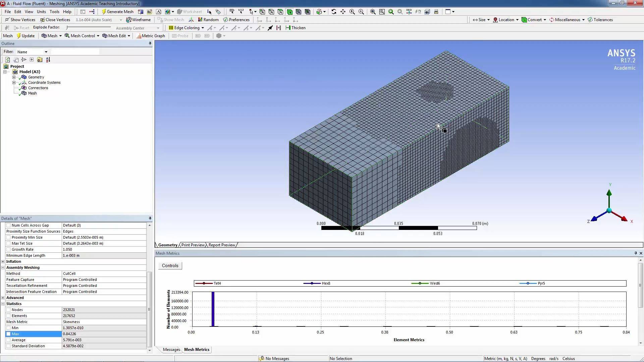Toggle the Standard Deviation checkbox
644x362 pixels.
(x=8, y=346)
